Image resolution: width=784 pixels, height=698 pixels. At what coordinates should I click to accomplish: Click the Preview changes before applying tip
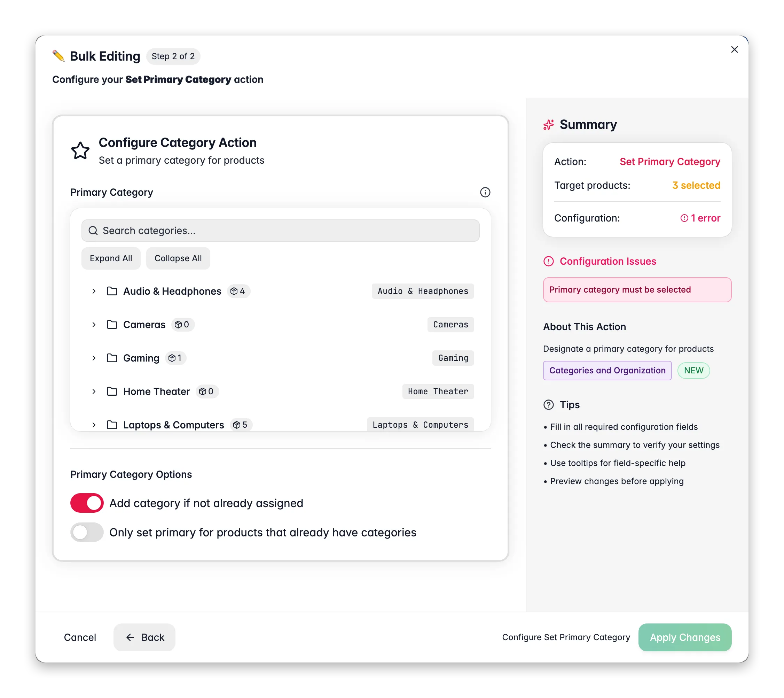[x=617, y=481]
